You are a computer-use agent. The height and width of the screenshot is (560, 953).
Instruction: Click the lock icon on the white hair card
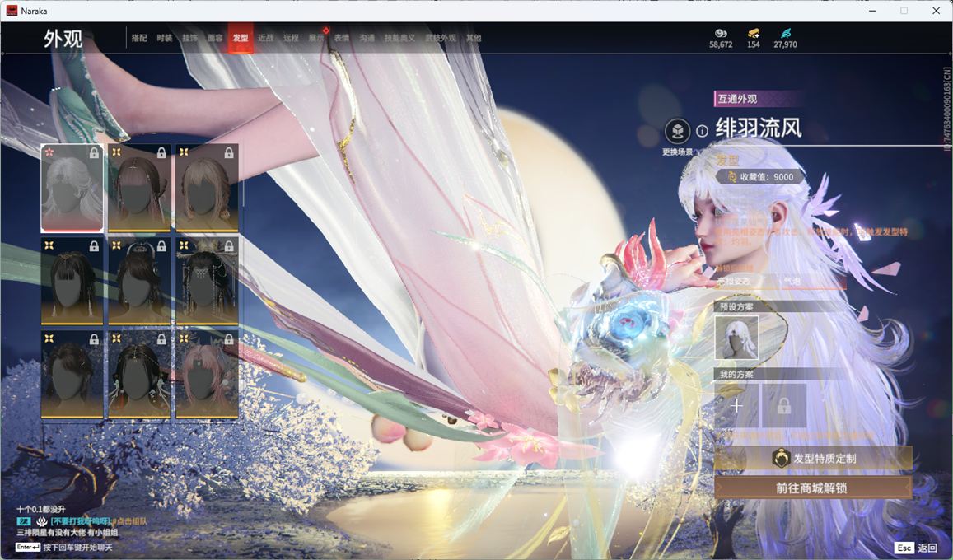94,153
